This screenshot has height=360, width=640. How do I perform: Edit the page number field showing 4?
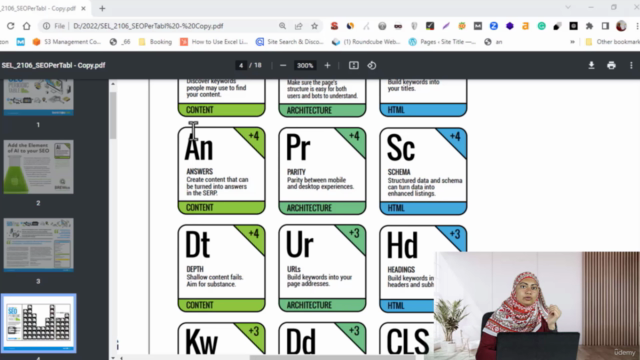[241, 65]
